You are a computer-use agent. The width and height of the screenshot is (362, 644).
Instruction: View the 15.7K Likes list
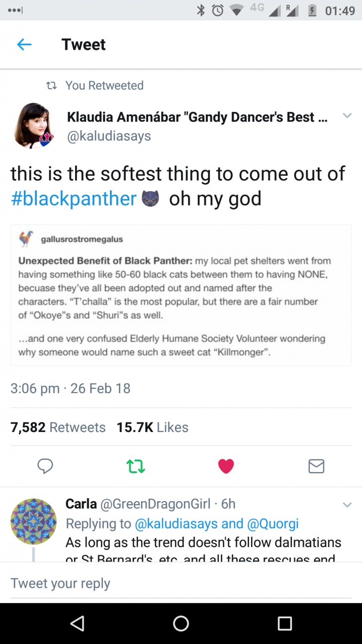pyautogui.click(x=152, y=427)
